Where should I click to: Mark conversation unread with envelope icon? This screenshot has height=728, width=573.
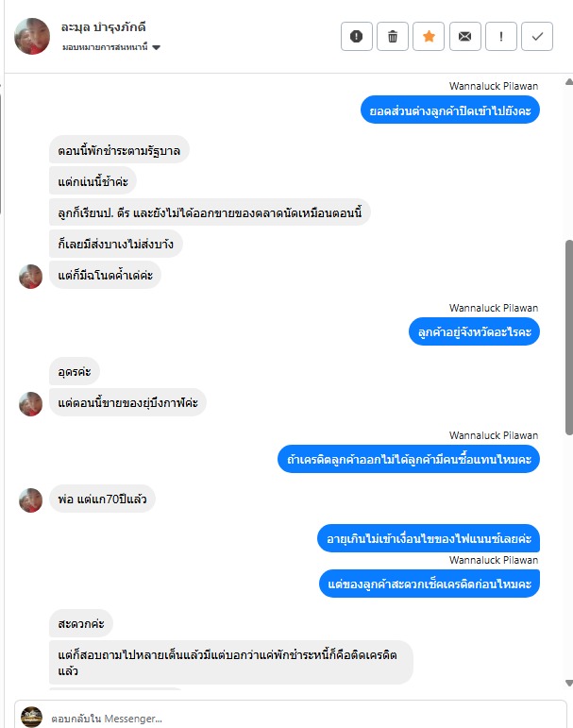(464, 36)
